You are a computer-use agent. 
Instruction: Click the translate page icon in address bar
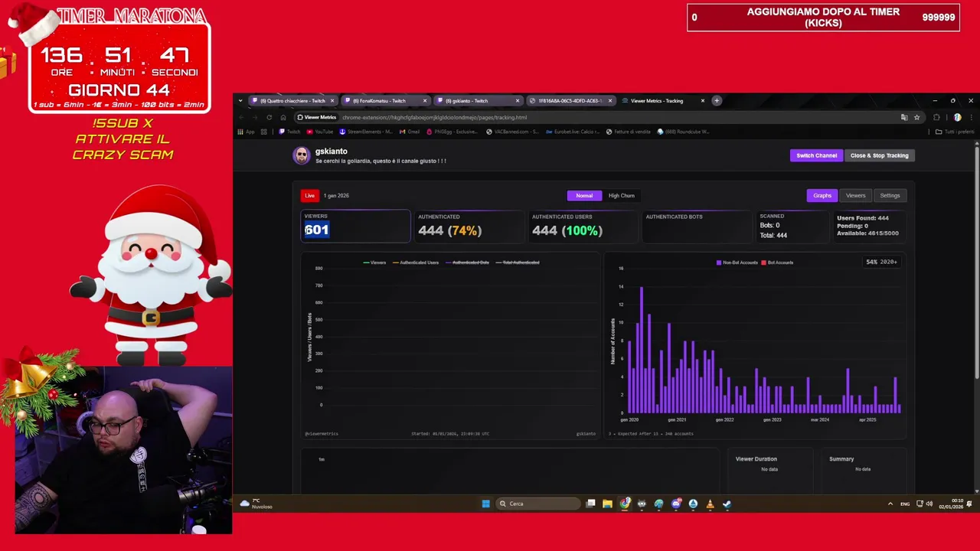904,117
